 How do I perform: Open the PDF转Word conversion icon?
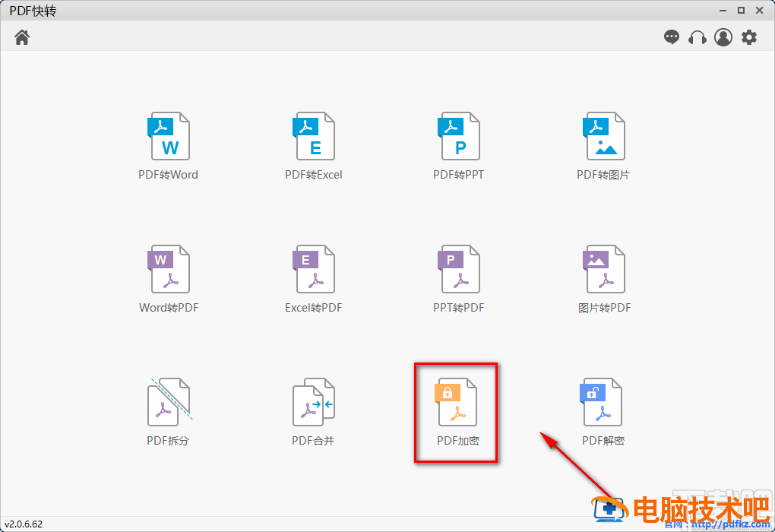click(169, 136)
